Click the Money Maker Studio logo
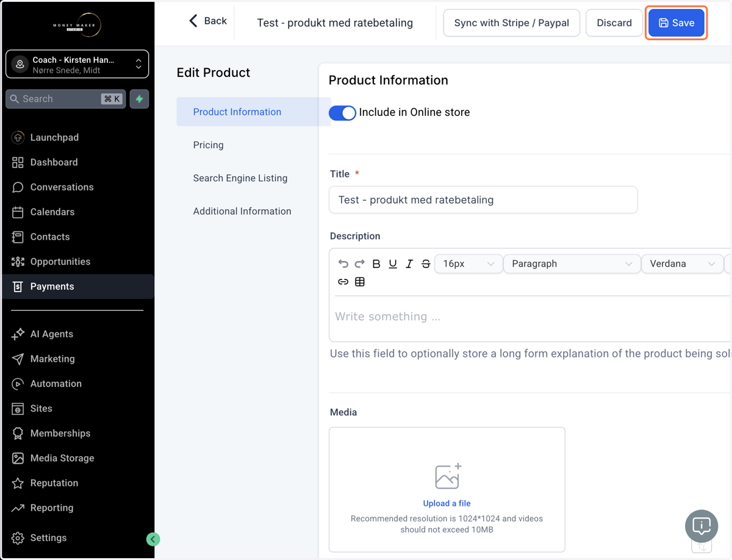The image size is (732, 560). (77, 25)
